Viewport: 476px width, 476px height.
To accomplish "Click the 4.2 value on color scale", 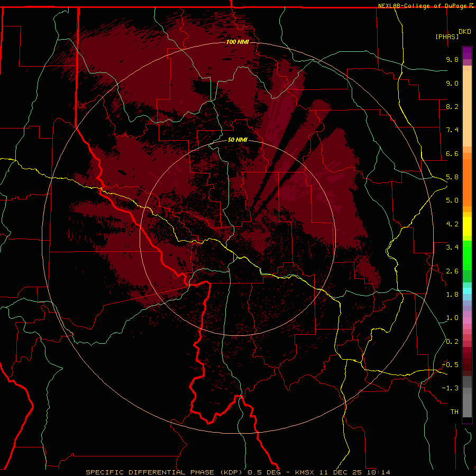I will [x=452, y=224].
